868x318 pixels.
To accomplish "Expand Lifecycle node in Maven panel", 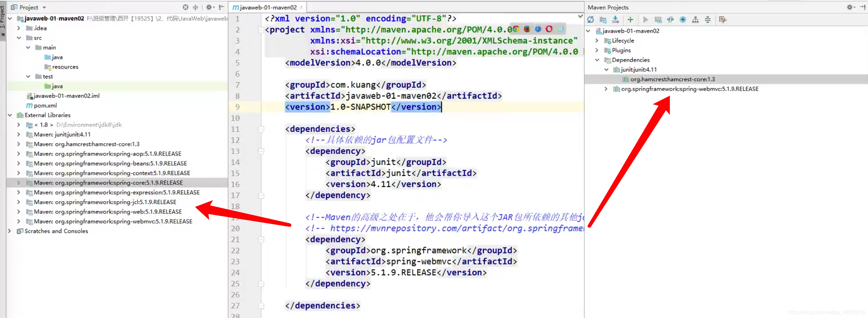I will [597, 41].
